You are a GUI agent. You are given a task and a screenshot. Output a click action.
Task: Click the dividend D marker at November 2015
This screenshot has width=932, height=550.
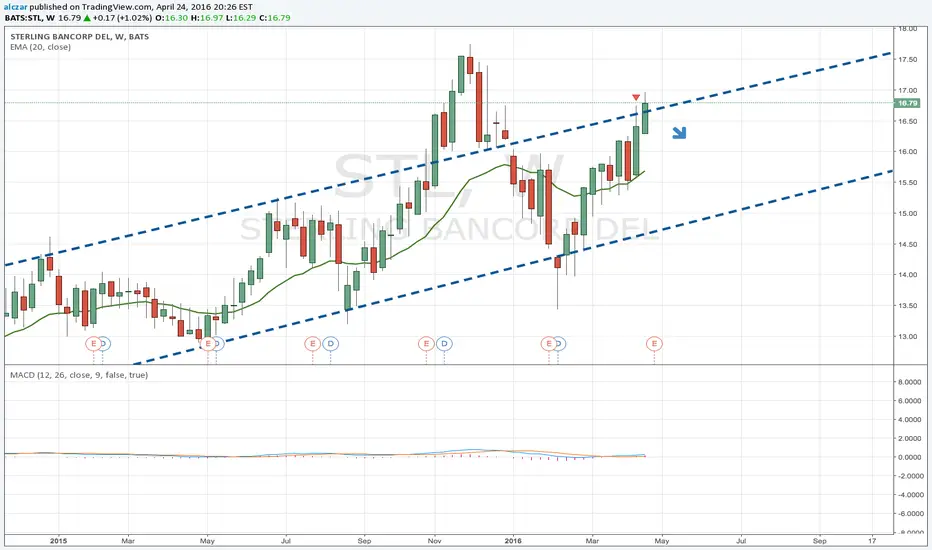444,344
